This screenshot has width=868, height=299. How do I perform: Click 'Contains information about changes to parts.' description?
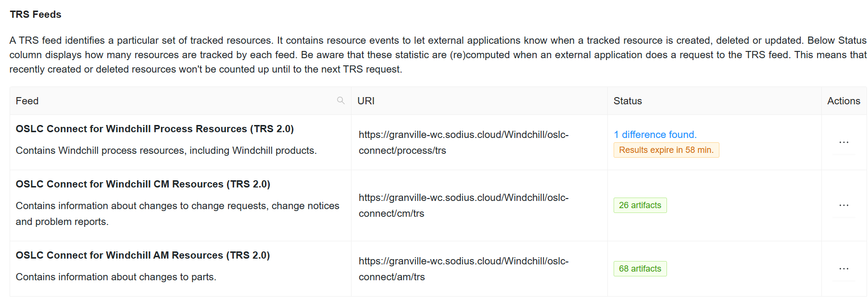pyautogui.click(x=116, y=277)
